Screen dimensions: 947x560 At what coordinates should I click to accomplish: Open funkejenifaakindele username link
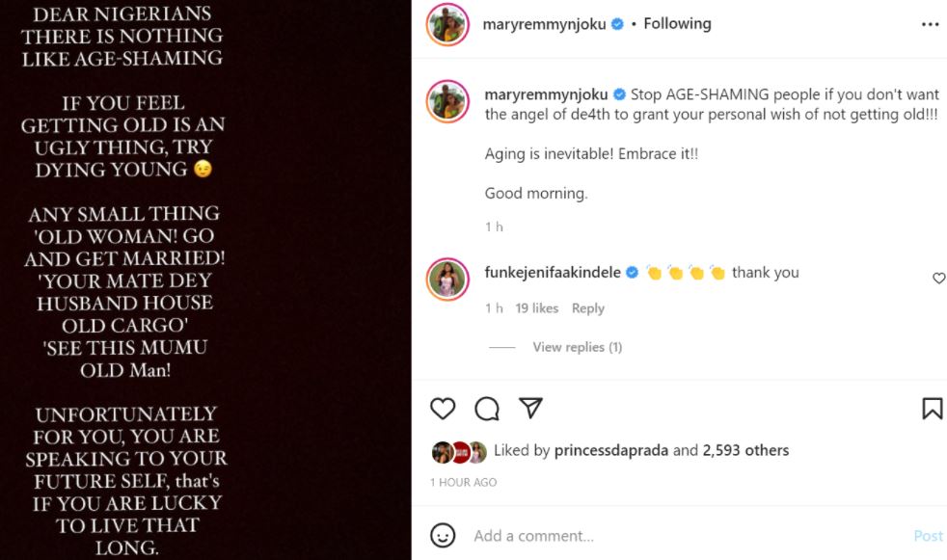554,273
